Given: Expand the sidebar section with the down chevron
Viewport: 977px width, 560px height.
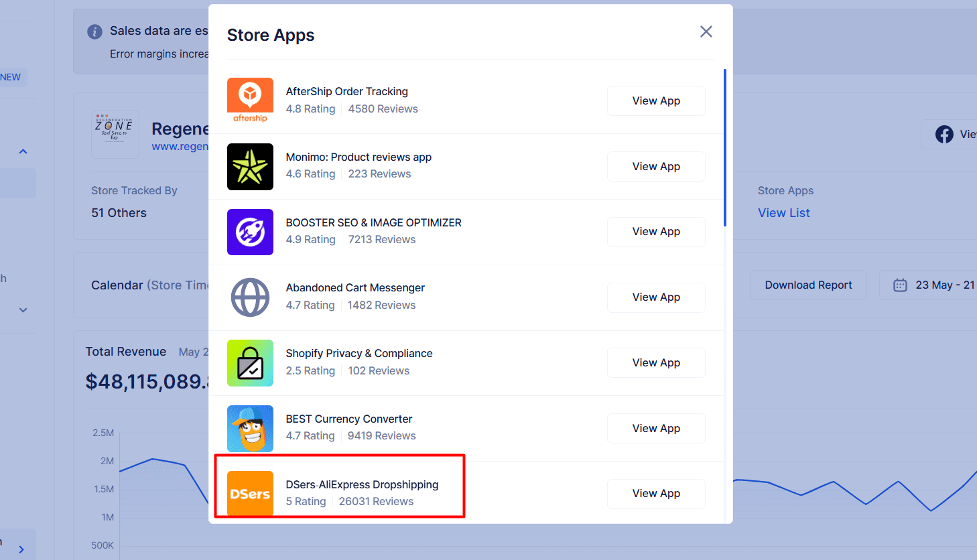Looking at the screenshot, I should pos(23,310).
